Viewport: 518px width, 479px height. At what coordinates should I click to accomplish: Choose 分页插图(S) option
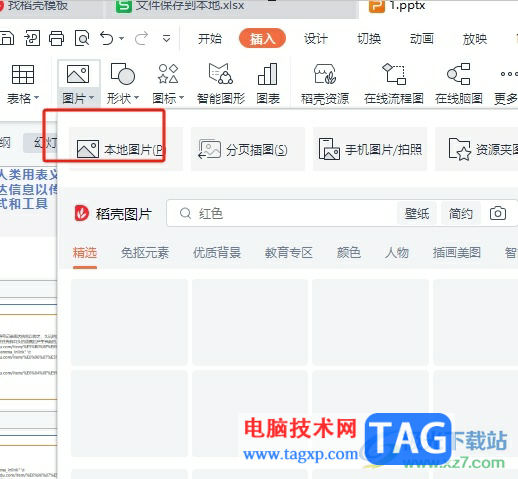coord(248,149)
